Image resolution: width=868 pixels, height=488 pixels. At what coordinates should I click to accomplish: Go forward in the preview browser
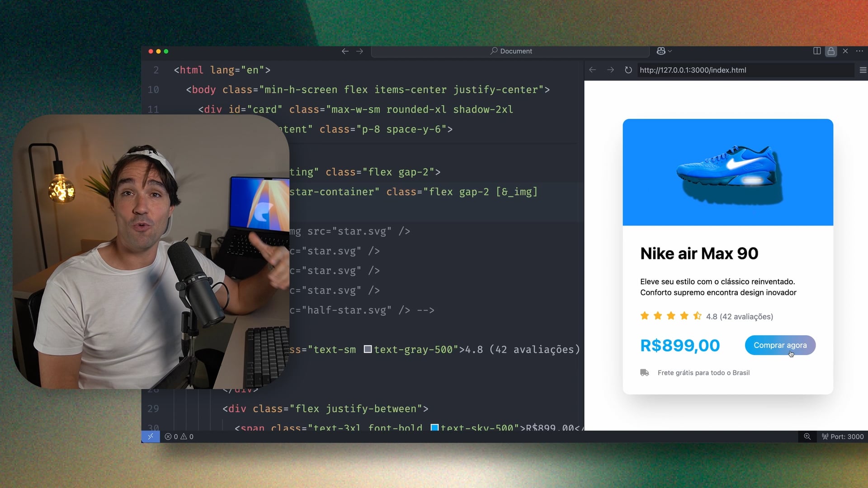pos(610,70)
